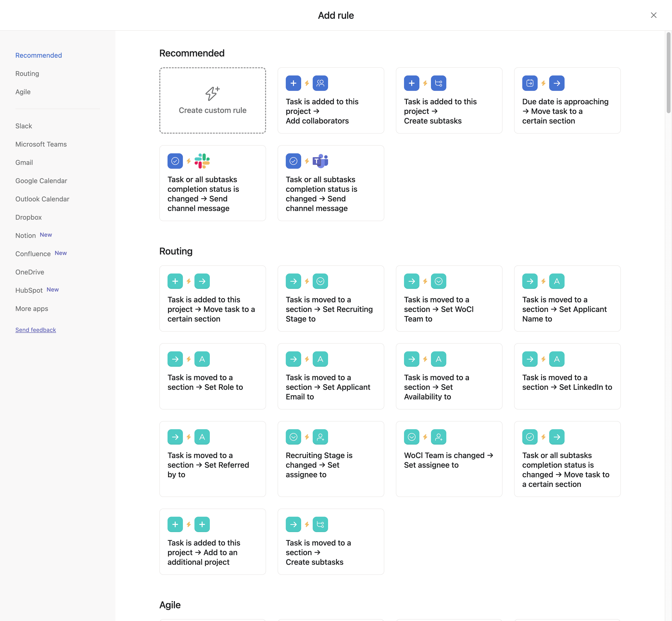Click the lightning-plus icon for custom rule

coord(212,93)
